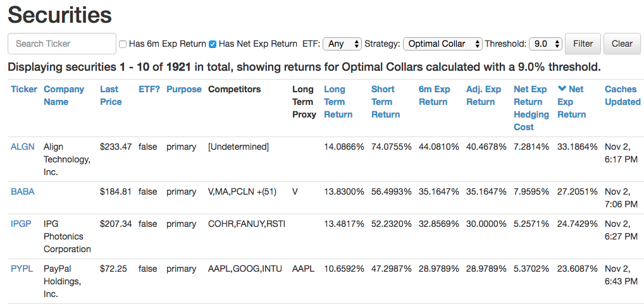Sort by the Short Term Return header
This screenshot has height=304, width=644.
(386, 102)
